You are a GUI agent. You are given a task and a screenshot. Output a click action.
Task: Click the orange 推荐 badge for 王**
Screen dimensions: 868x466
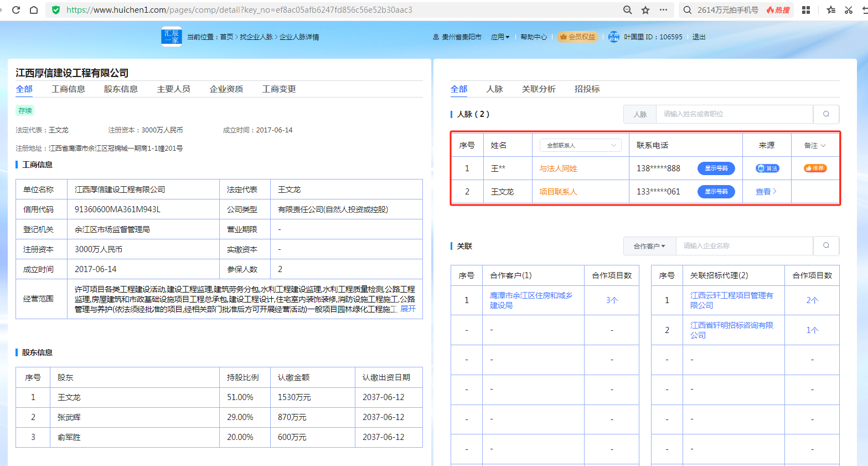815,168
